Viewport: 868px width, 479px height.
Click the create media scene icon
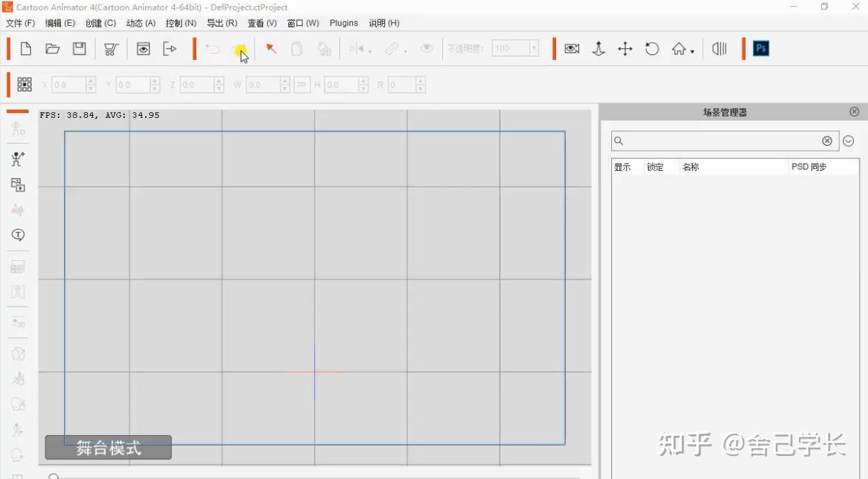tap(18, 185)
